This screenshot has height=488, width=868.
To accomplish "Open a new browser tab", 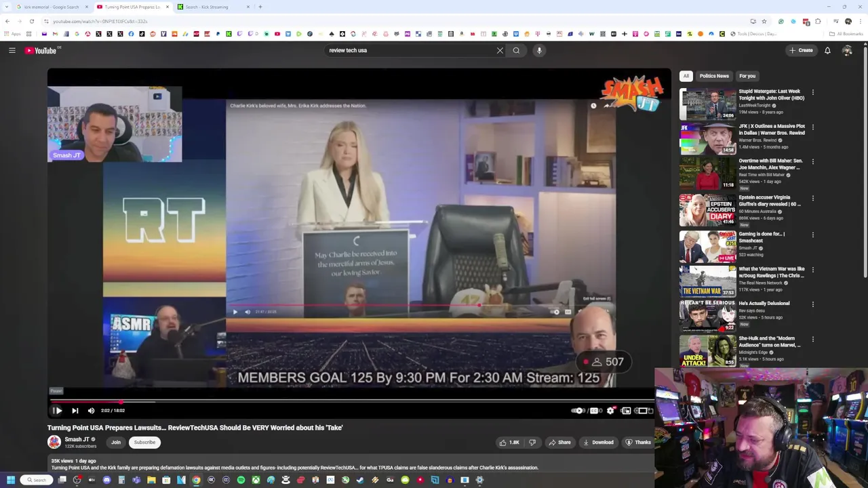I will coord(260,7).
